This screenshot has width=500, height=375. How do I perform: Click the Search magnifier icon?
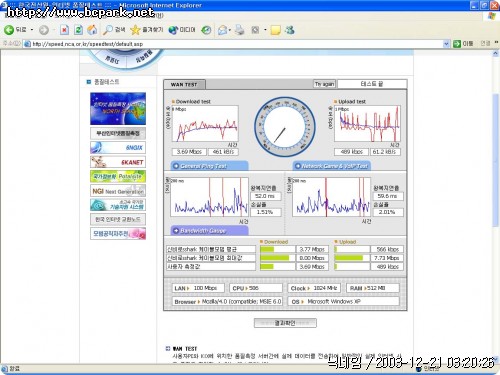click(x=107, y=30)
